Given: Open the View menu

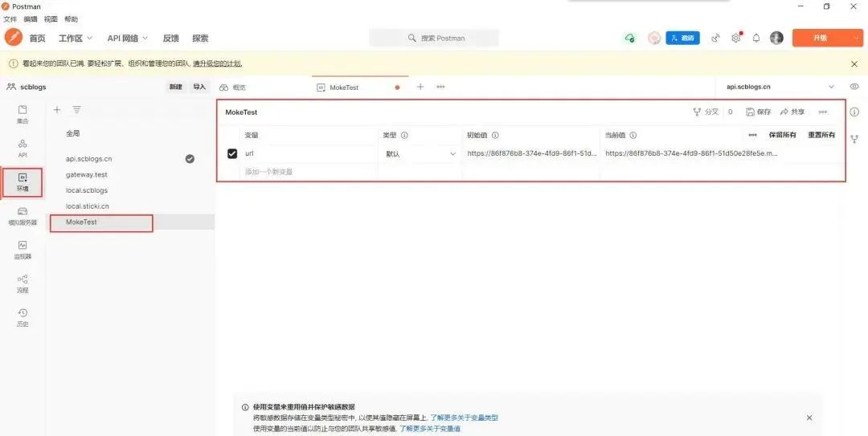Looking at the screenshot, I should pos(51,18).
